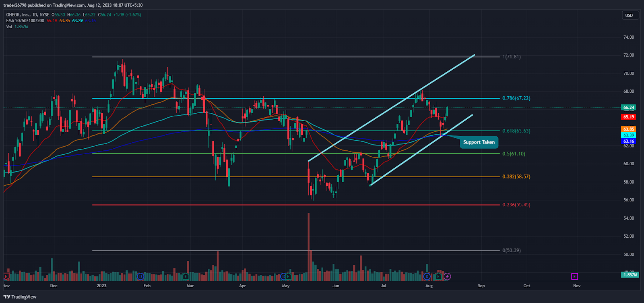Screen dimensions: 644x303
Task: Click the 72.00 price axis label
Action: tap(629, 55)
